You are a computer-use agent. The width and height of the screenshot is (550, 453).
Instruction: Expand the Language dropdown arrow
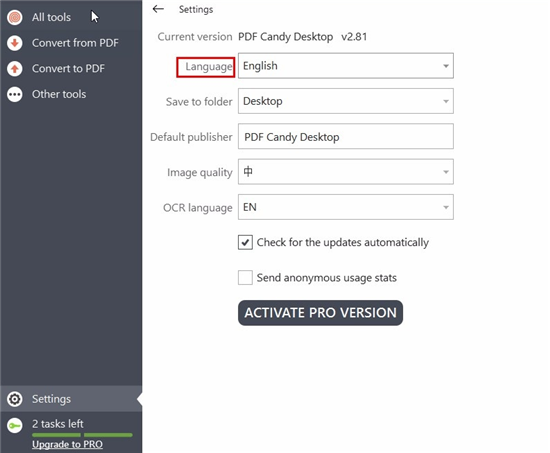point(446,66)
